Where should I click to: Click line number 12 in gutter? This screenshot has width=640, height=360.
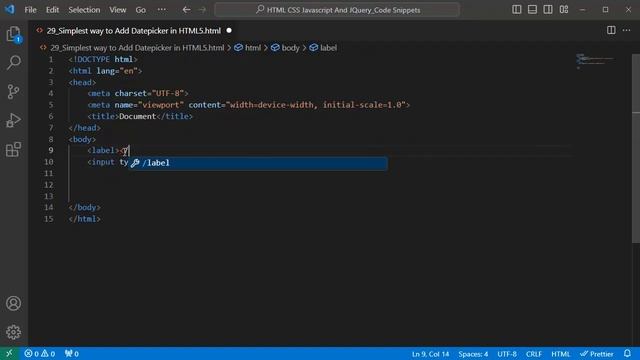point(49,185)
